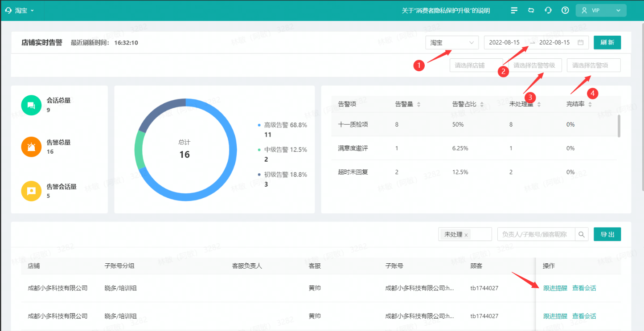Click 查看会话 in second 黄帅 row
The image size is (644, 331).
(584, 316)
